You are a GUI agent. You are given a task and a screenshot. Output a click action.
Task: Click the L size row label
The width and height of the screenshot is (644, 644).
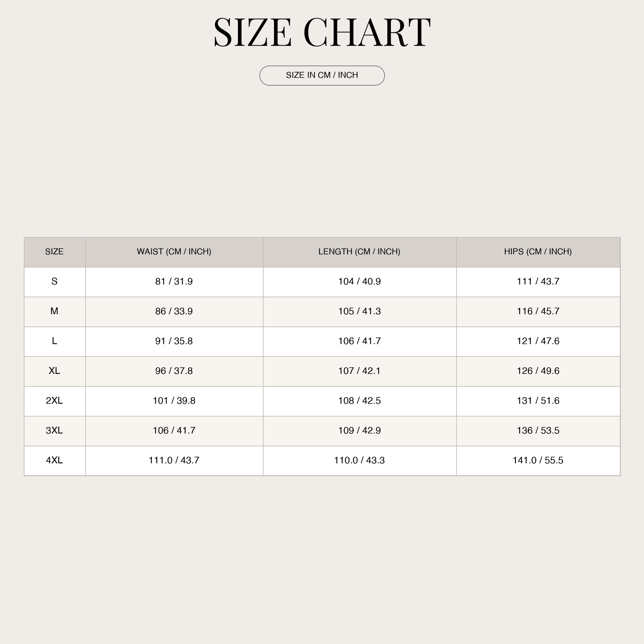[x=54, y=341]
